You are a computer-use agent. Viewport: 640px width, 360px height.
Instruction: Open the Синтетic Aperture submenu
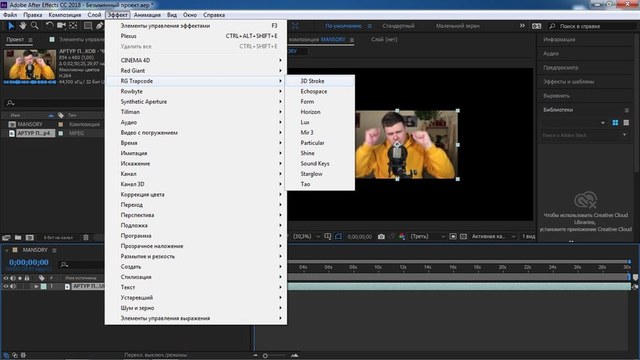(x=196, y=102)
